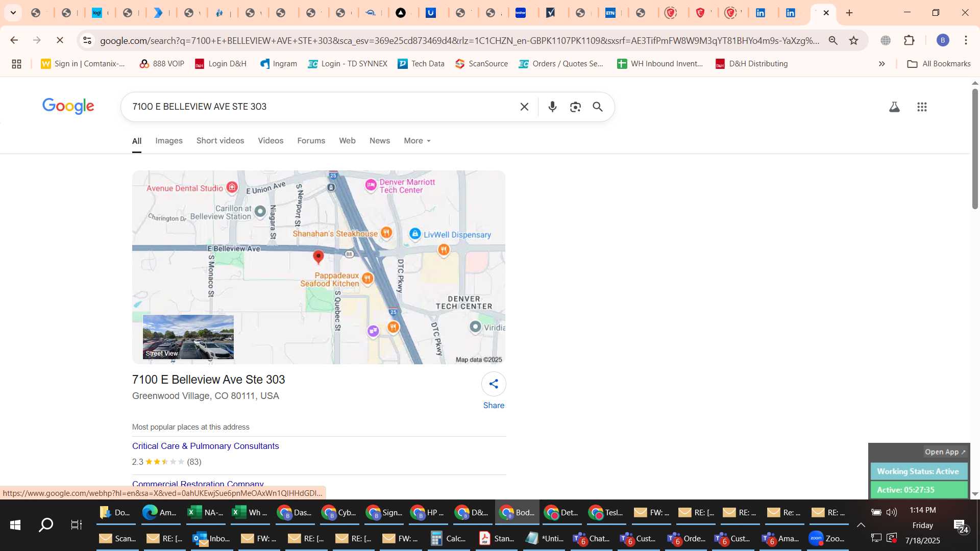
Task: Bookmark this tab with star icon
Action: (x=853, y=40)
